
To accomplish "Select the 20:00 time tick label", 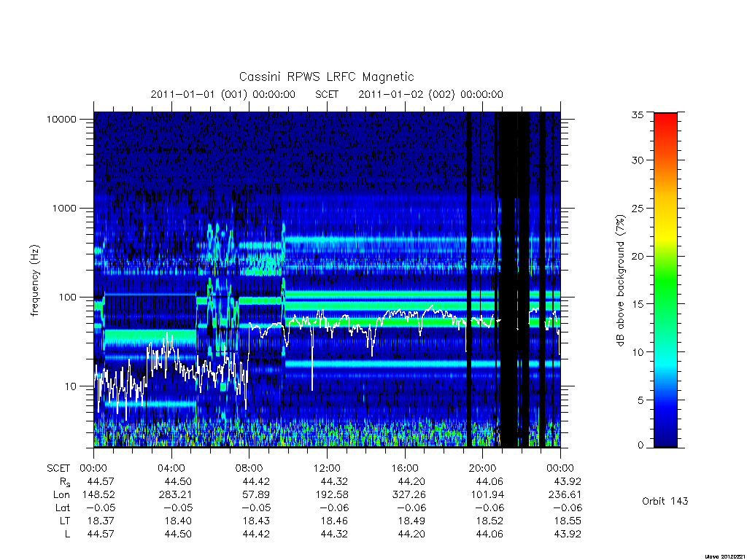I will click(482, 468).
